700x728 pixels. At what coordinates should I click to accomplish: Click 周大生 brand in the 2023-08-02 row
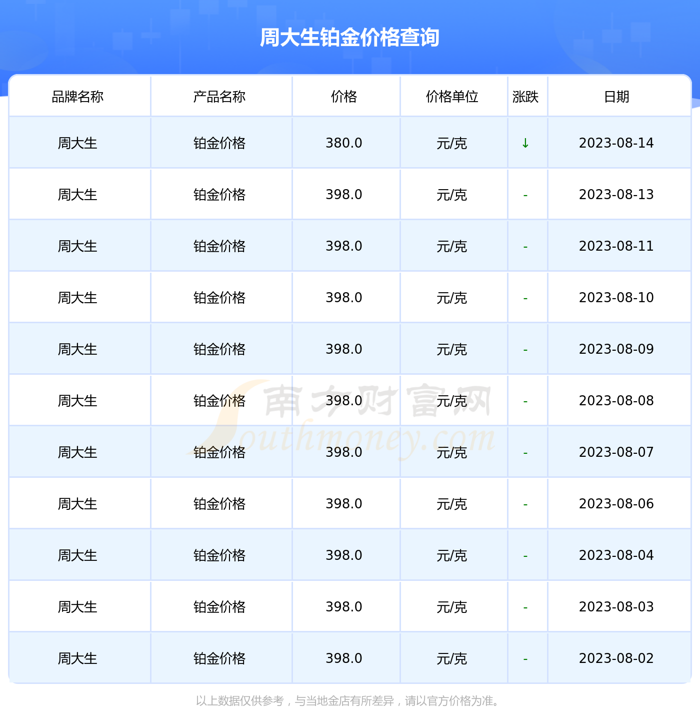point(77,658)
